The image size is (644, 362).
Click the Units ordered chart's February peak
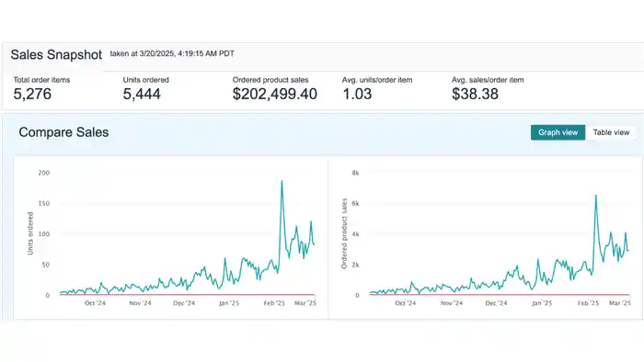(x=282, y=181)
